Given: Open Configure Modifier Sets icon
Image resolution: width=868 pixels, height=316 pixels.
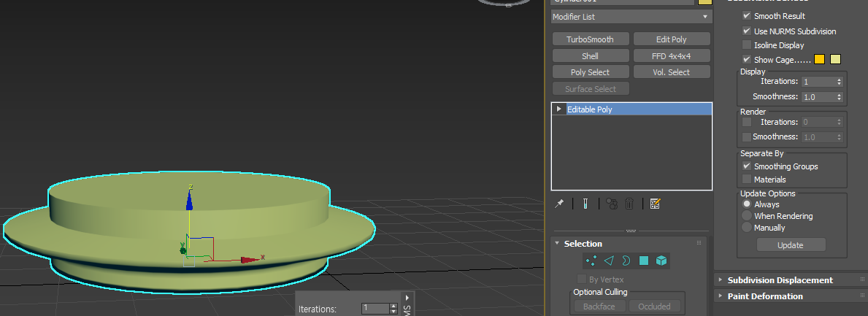Looking at the screenshot, I should coord(655,204).
